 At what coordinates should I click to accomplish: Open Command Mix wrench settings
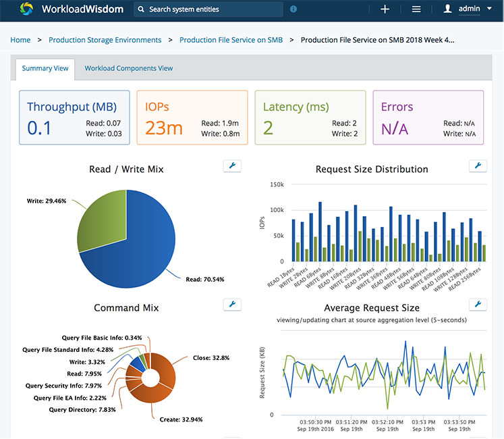pyautogui.click(x=231, y=305)
